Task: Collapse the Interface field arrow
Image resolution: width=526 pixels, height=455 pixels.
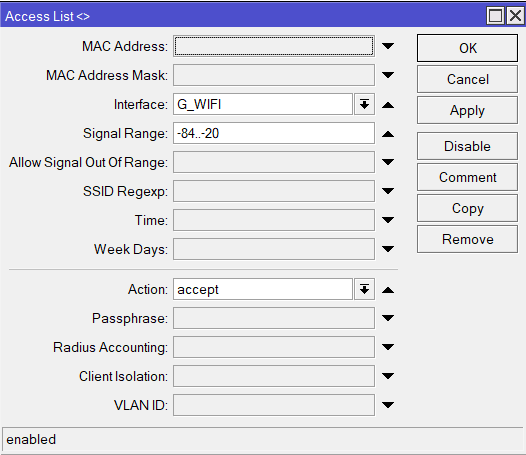Action: (388, 105)
